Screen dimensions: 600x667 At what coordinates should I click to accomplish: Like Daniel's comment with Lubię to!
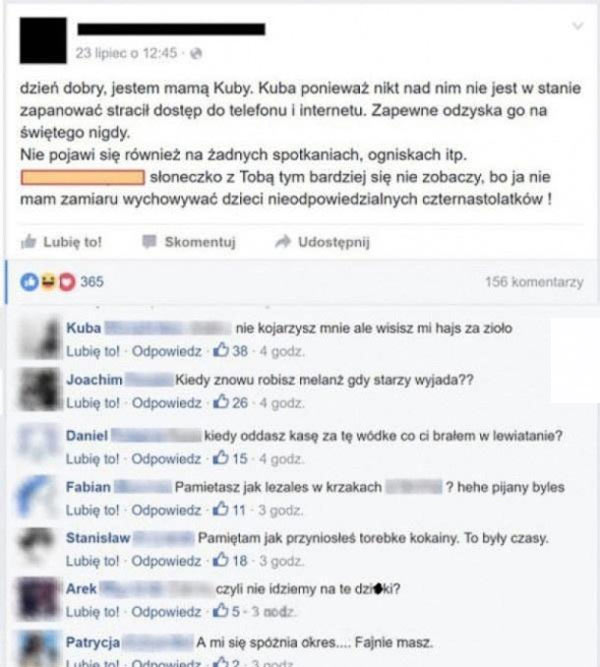[92, 459]
